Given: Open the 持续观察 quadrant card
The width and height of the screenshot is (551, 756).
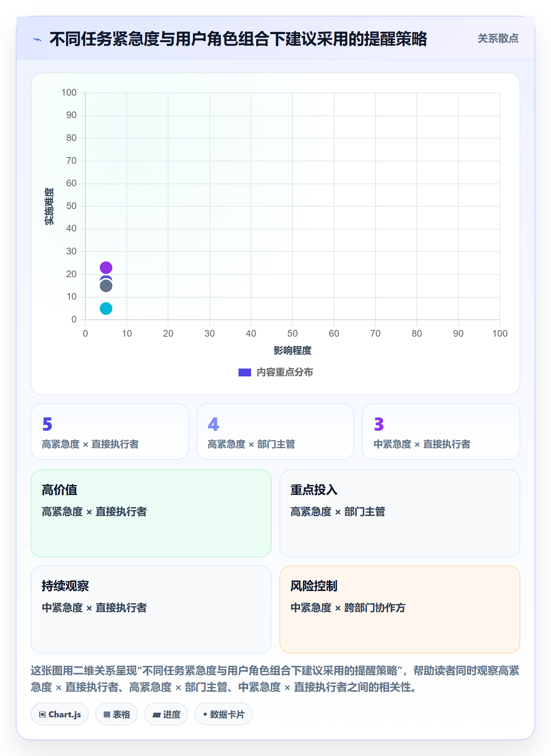Looking at the screenshot, I should point(151,610).
